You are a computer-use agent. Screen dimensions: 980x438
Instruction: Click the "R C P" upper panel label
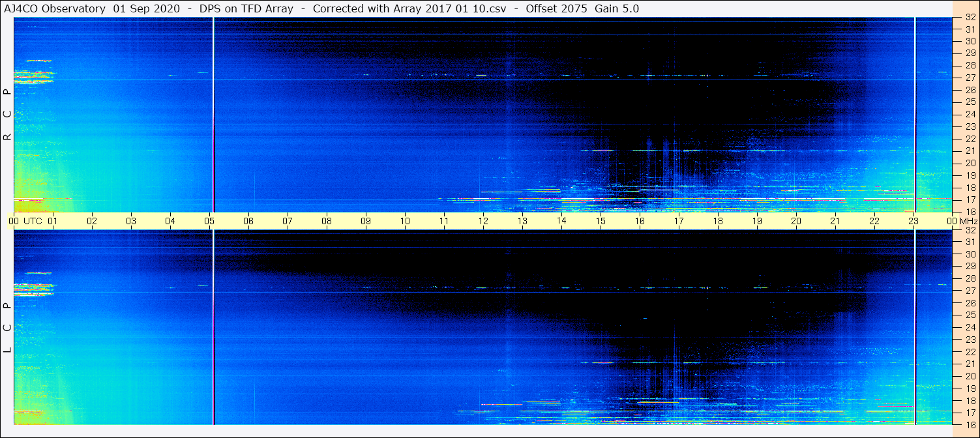pos(7,115)
